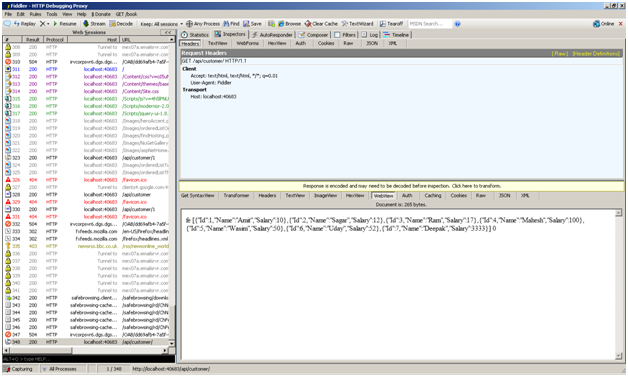
Task: Click yellow bar to transform encoded response
Action: tap(402, 186)
